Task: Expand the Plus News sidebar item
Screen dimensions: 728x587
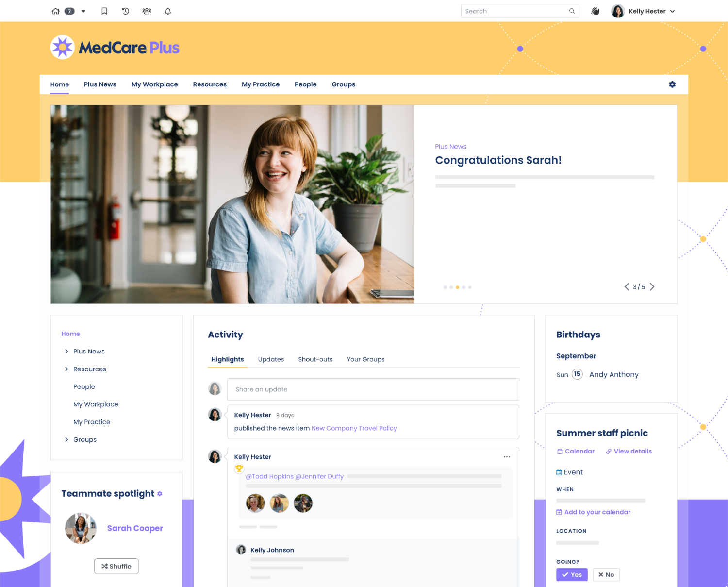Action: [x=66, y=352]
